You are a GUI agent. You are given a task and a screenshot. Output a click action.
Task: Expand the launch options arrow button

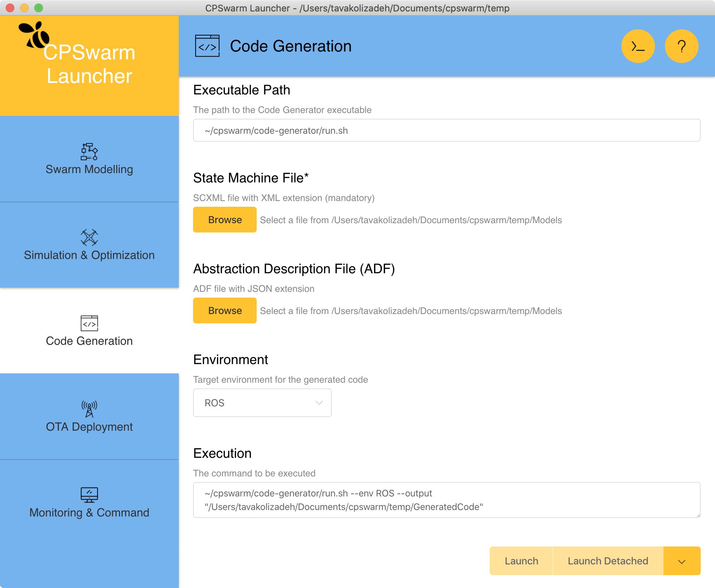pyautogui.click(x=681, y=561)
